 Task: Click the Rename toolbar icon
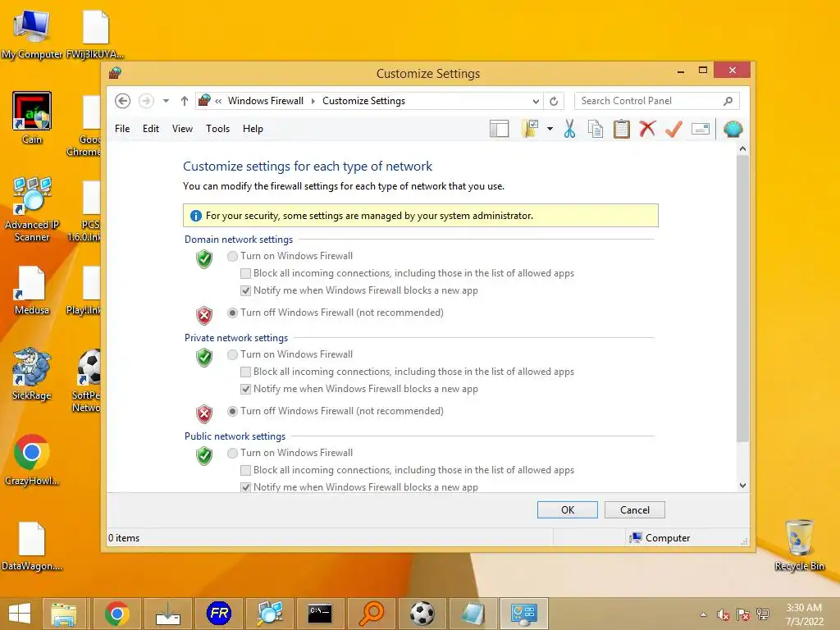click(x=701, y=129)
